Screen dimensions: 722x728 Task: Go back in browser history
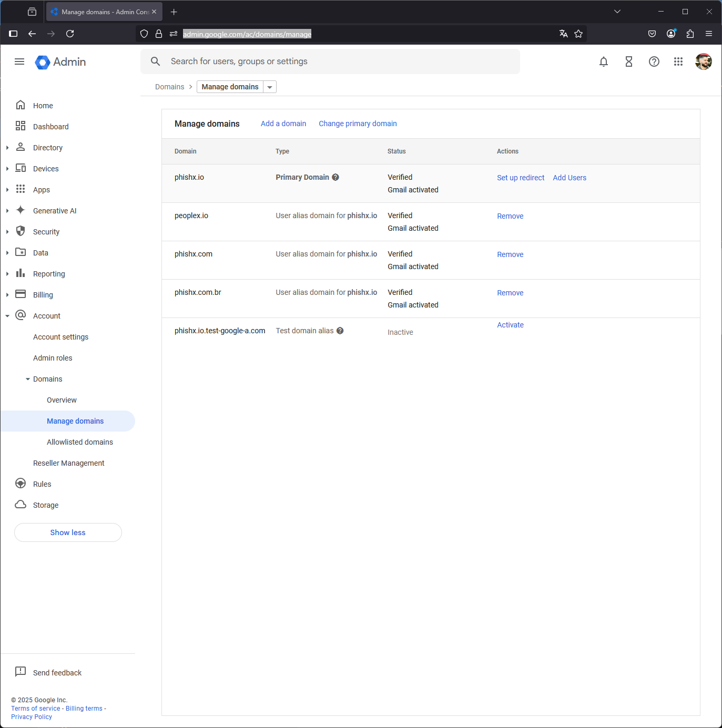[32, 34]
